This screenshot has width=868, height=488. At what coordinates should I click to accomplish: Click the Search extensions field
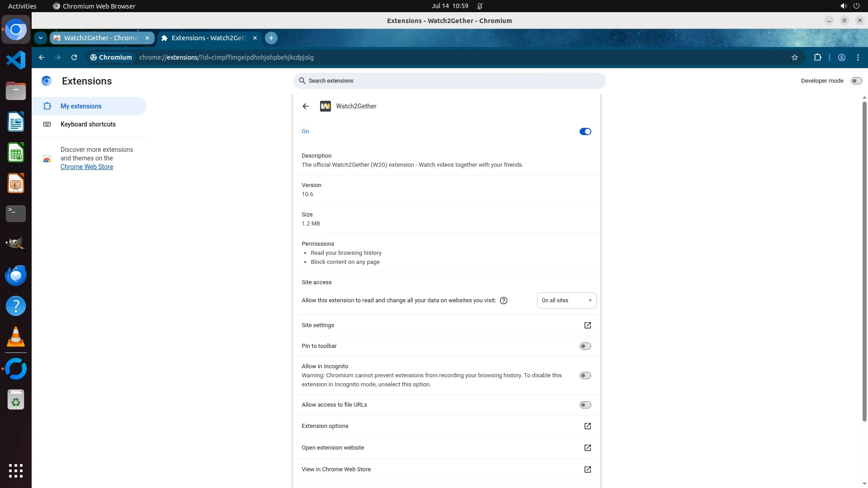point(449,81)
